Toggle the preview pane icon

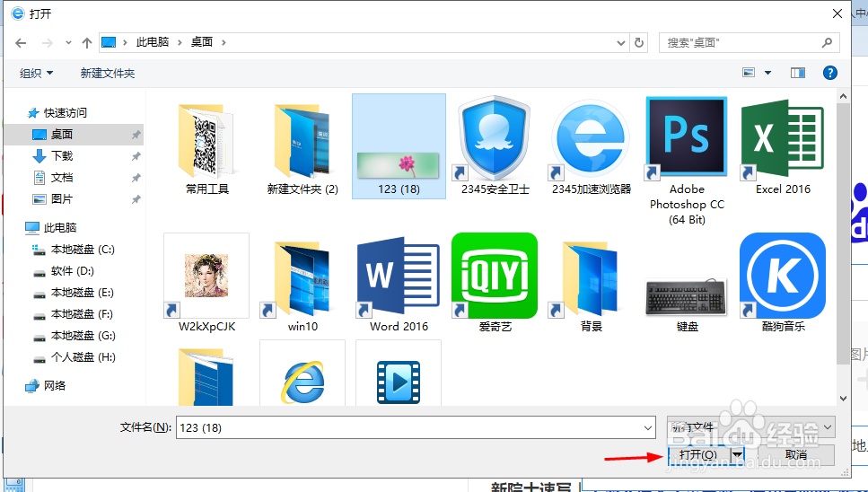[798, 73]
